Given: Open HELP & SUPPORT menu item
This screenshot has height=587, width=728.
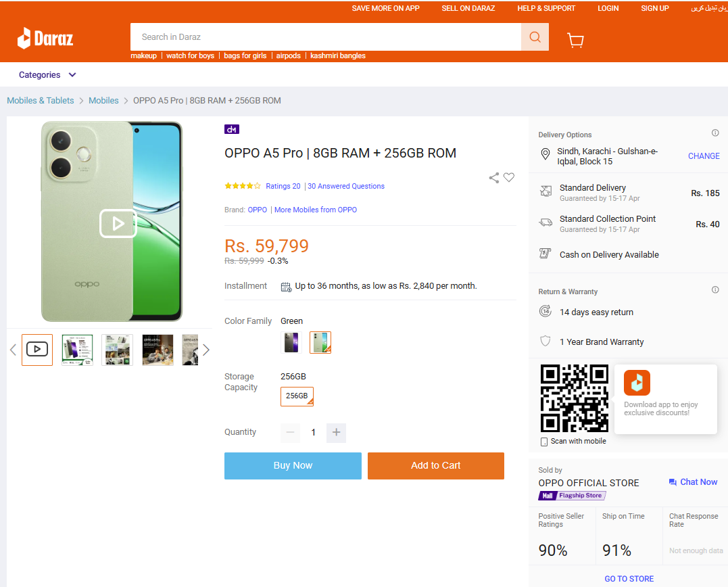Looking at the screenshot, I should click(546, 8).
